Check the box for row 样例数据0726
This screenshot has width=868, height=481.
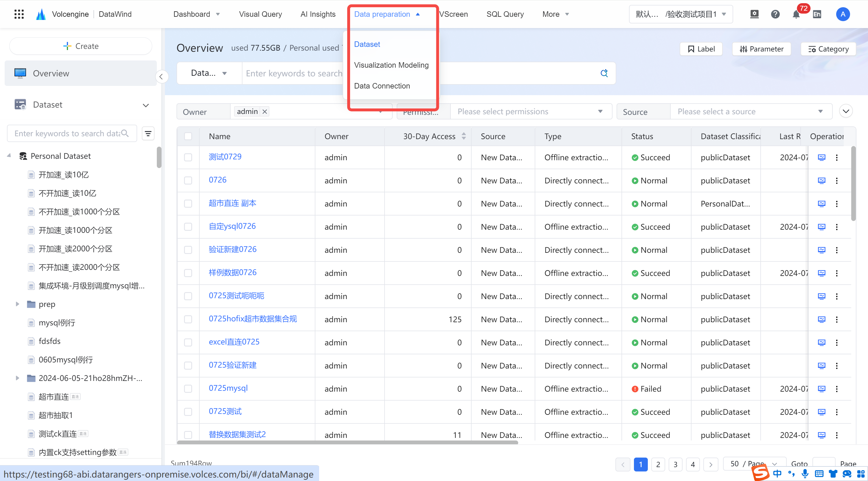188,273
